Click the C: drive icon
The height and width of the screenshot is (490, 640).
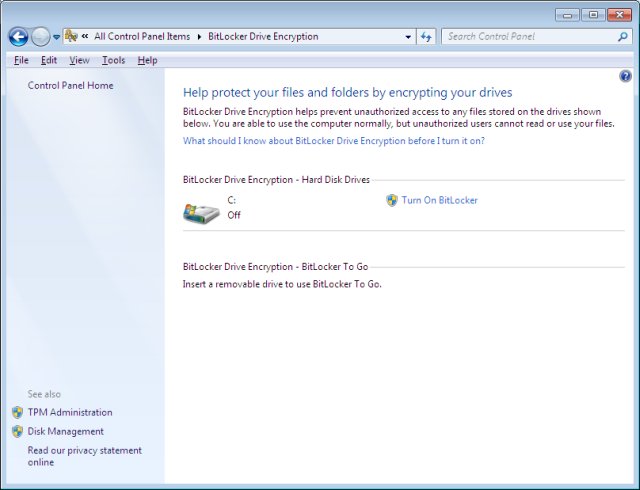[201, 213]
